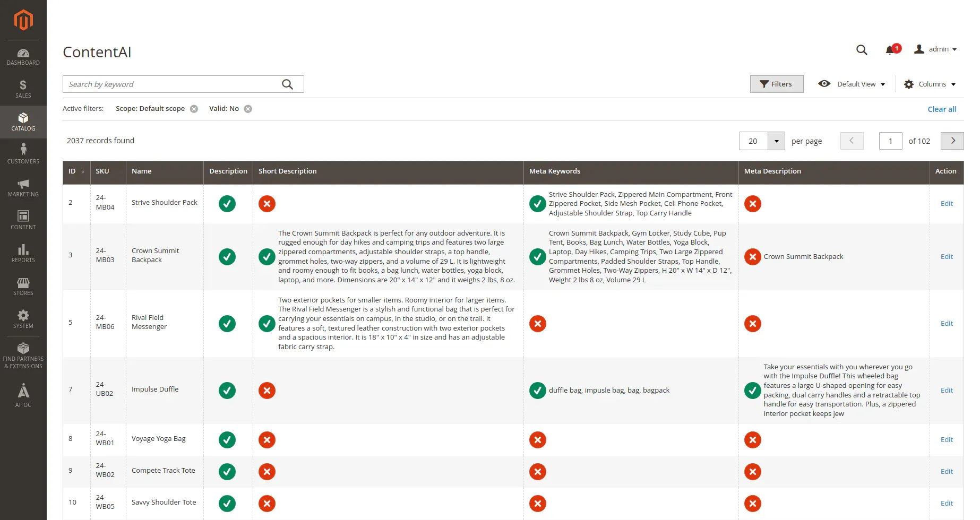This screenshot has height=520, width=980.
Task: Click Edit for Crown Summit Backpack
Action: [x=947, y=257]
